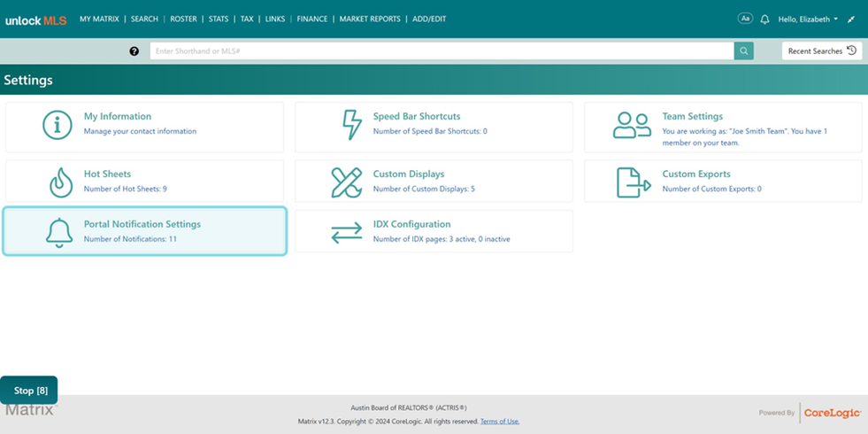Open the Hot Sheets title link
868x434 pixels.
107,174
